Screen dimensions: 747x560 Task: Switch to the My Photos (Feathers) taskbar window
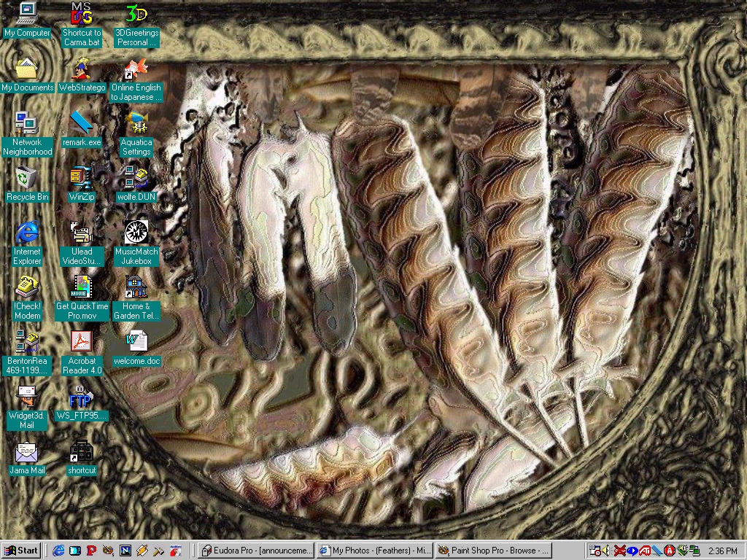(x=375, y=551)
